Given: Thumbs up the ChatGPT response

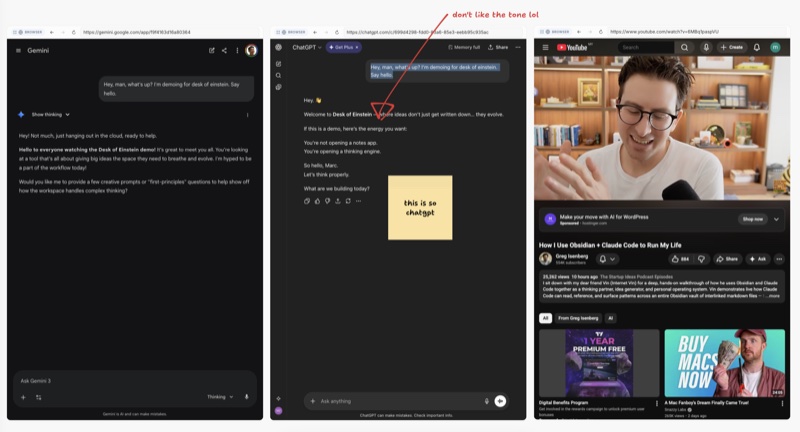Looking at the screenshot, I should point(317,201).
